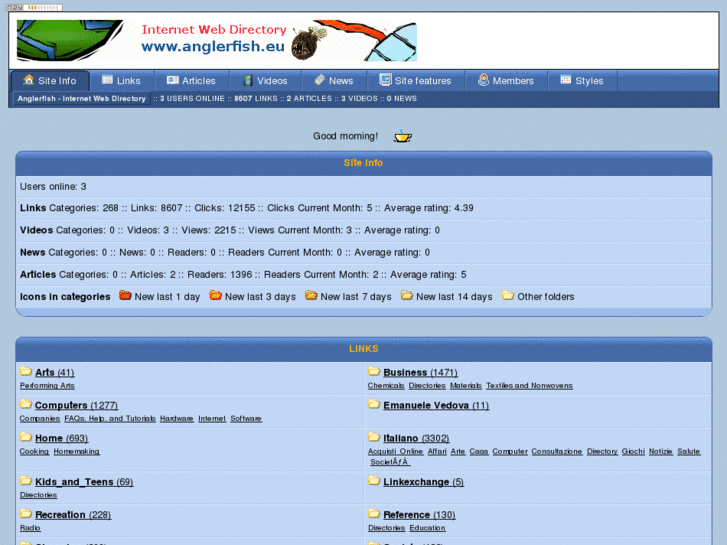Click the Reference folder icon
Viewport: 727px width, 545px height.
click(x=374, y=513)
